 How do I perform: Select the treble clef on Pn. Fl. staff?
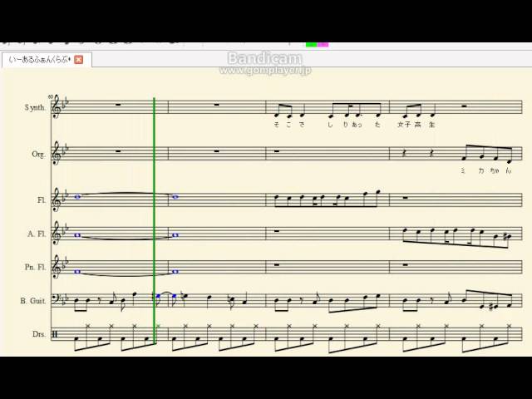pyautogui.click(x=56, y=267)
